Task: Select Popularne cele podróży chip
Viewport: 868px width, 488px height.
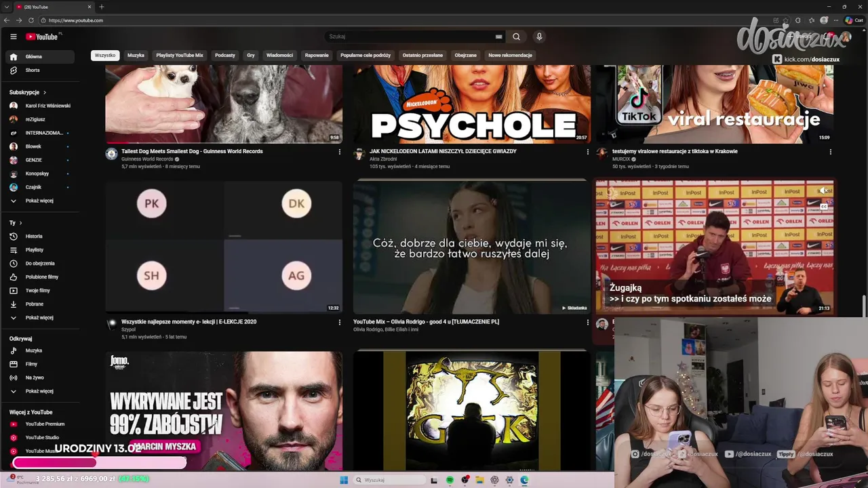Action: (366, 56)
